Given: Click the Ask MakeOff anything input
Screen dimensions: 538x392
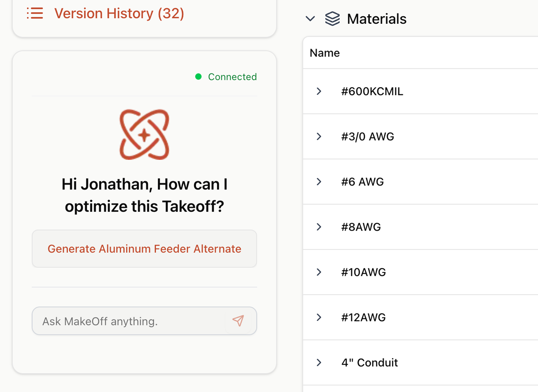Looking at the screenshot, I should [x=132, y=321].
